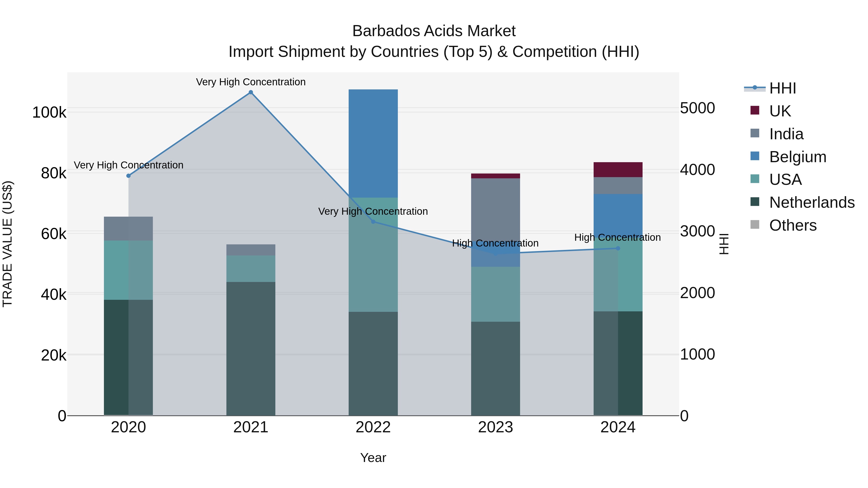Image resolution: width=868 pixels, height=488 pixels.
Task: Click the 3000 HHI axis tick
Action: 698,231
